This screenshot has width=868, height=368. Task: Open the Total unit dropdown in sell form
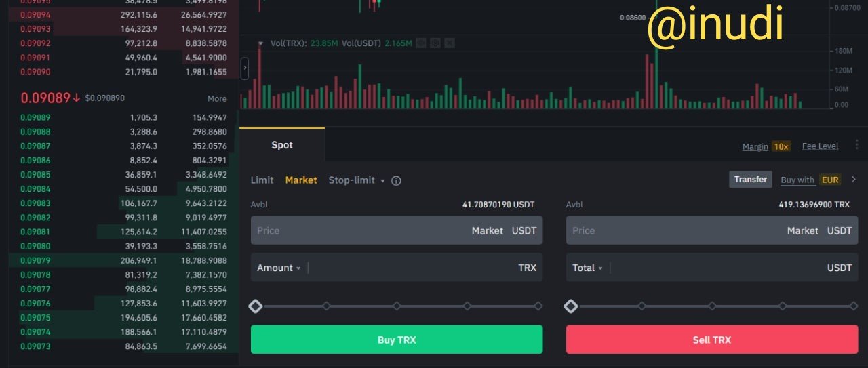(x=587, y=268)
